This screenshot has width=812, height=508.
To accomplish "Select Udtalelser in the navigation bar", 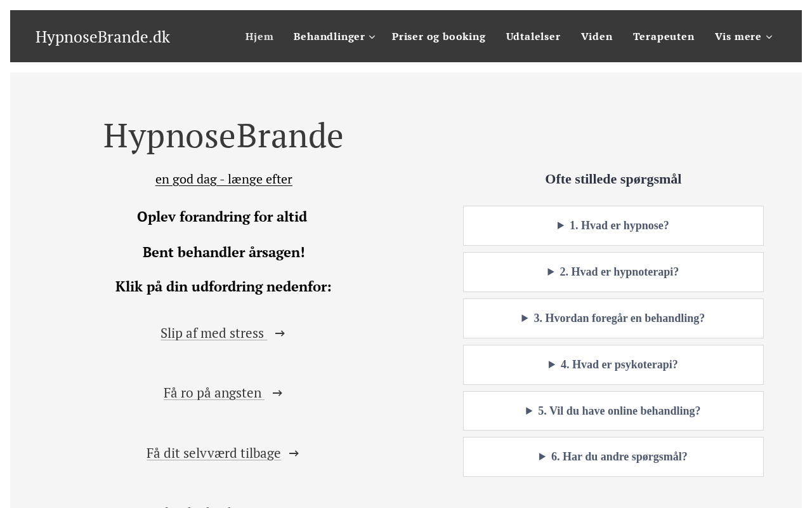I will pyautogui.click(x=533, y=36).
